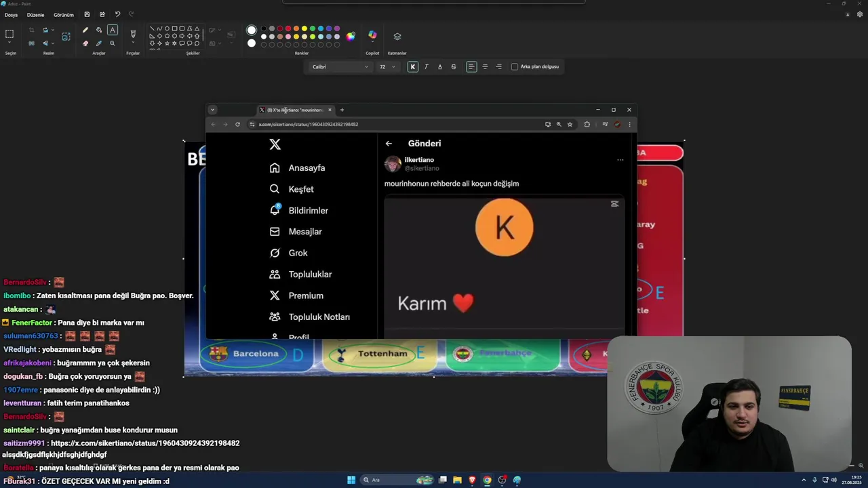868x488 pixels.
Task: Bookmark page with the star icon
Action: (570, 124)
